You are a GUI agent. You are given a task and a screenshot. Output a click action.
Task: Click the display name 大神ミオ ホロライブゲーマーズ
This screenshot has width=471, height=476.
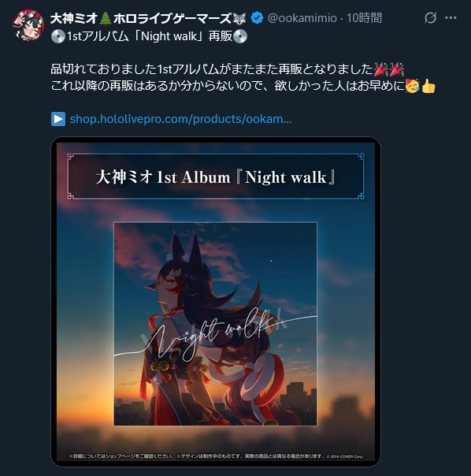pos(148,18)
